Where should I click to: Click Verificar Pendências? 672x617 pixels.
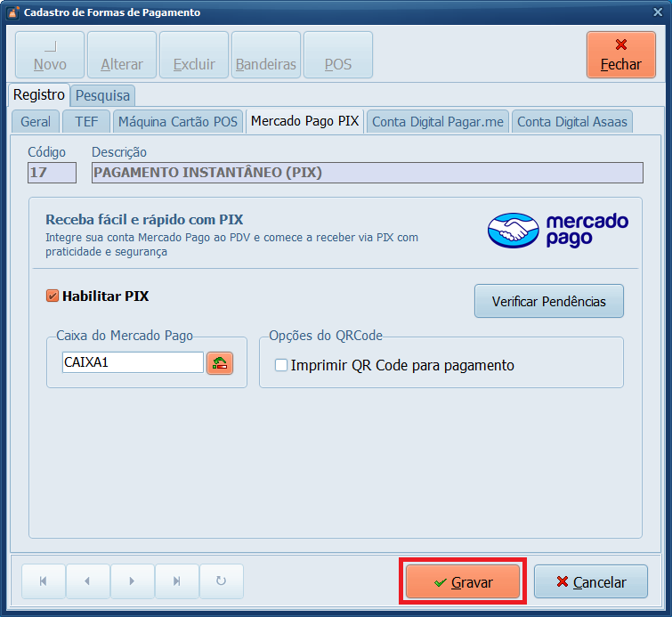point(548,302)
